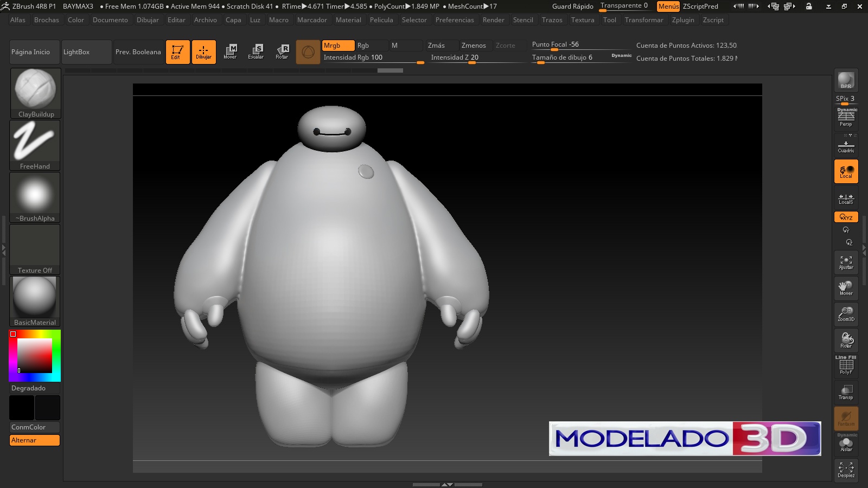Toggle the Menús button
The width and height of the screenshot is (868, 488).
click(x=668, y=7)
